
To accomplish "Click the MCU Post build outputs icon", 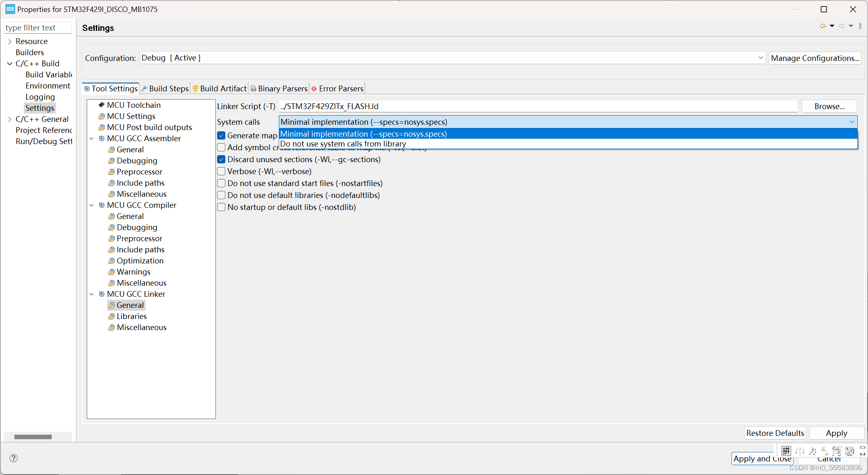I will 102,127.
